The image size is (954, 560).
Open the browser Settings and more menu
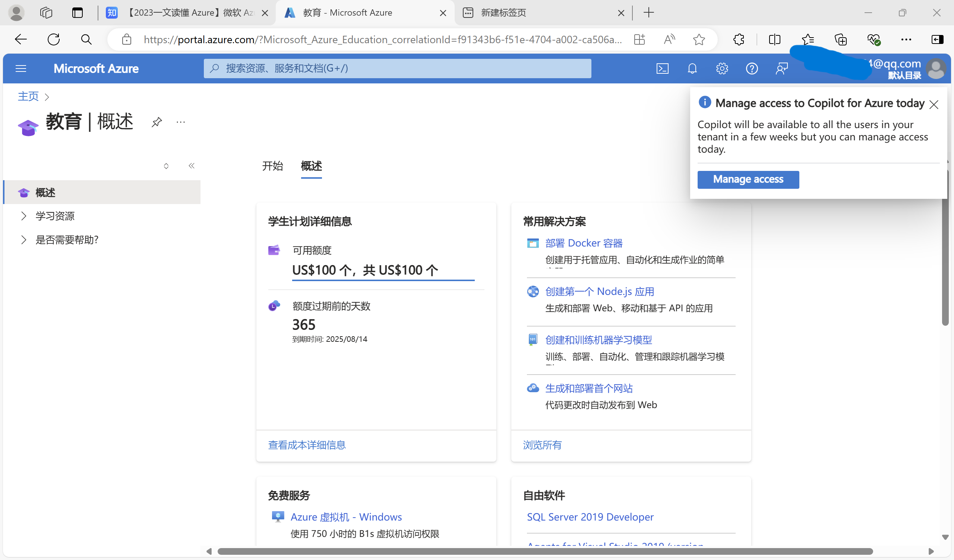tap(906, 39)
